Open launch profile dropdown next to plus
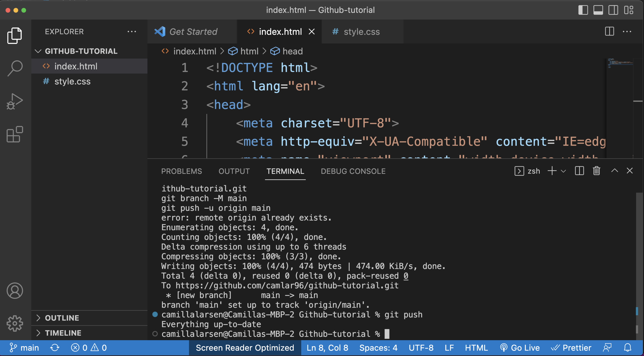 pyautogui.click(x=564, y=171)
